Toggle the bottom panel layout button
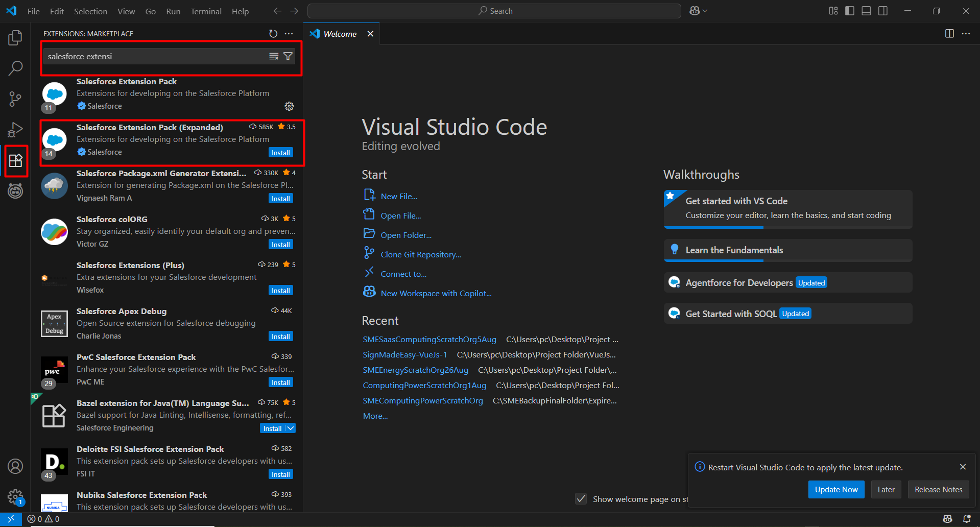This screenshot has height=527, width=980. click(866, 11)
